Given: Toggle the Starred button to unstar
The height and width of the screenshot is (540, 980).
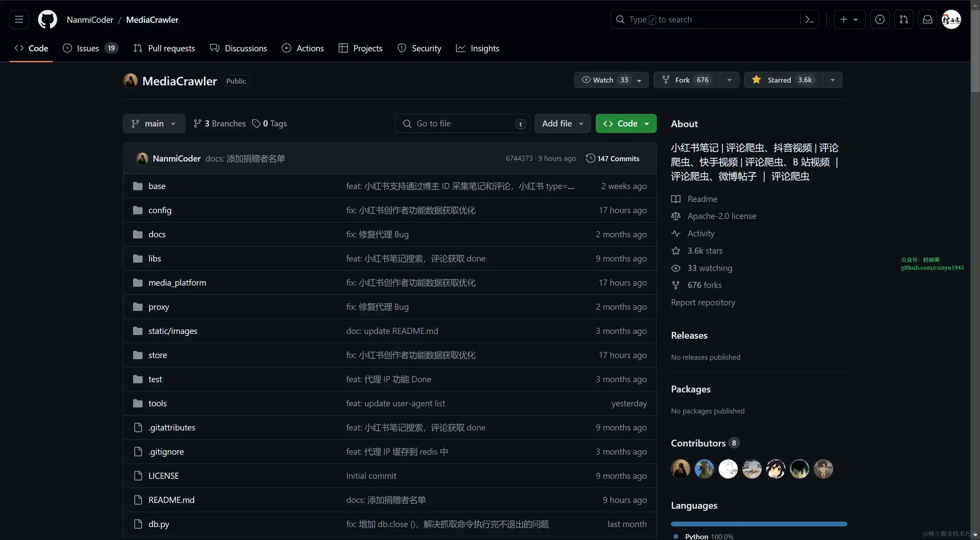Looking at the screenshot, I should pos(783,80).
